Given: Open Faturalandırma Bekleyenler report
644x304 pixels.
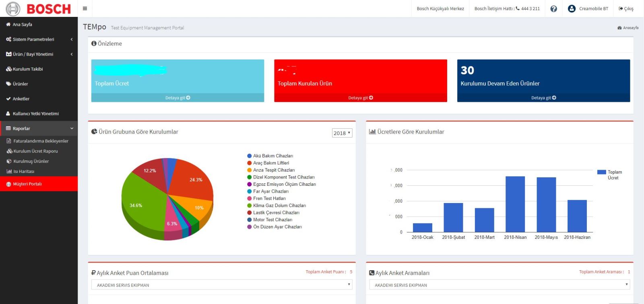Looking at the screenshot, I should 39,141.
